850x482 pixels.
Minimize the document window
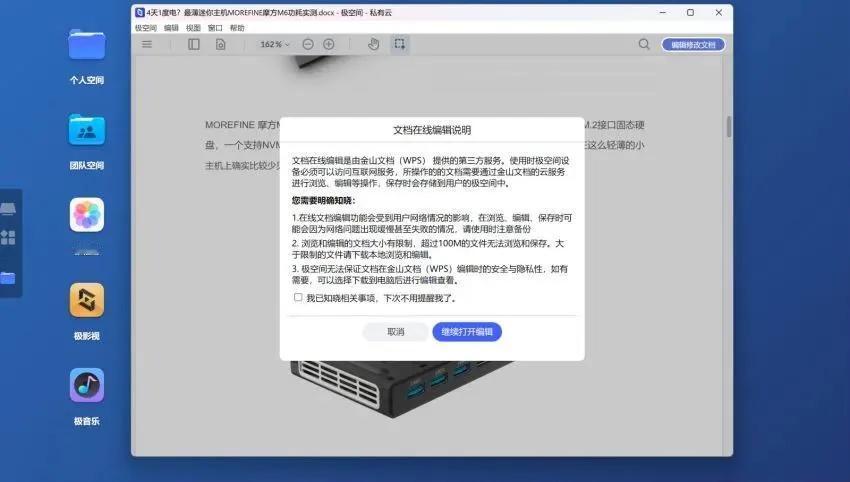click(662, 12)
